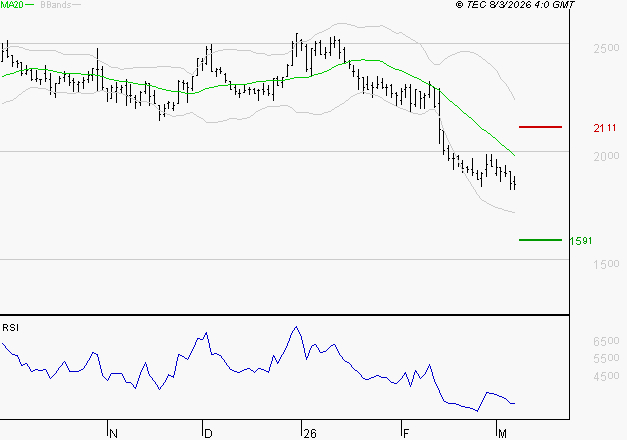This screenshot has width=627, height=440.
Task: Click the 26 year marker on the time axis
Action: click(310, 434)
